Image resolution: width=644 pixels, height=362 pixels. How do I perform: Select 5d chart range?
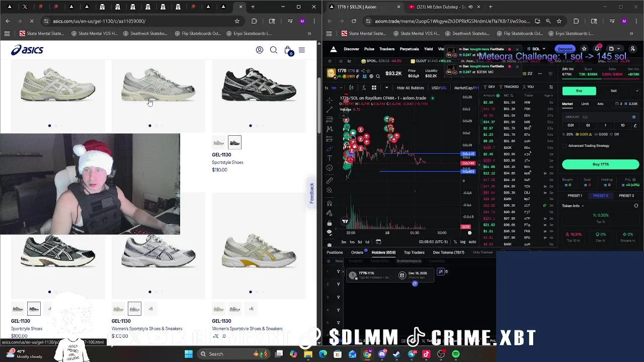pyautogui.click(x=359, y=242)
